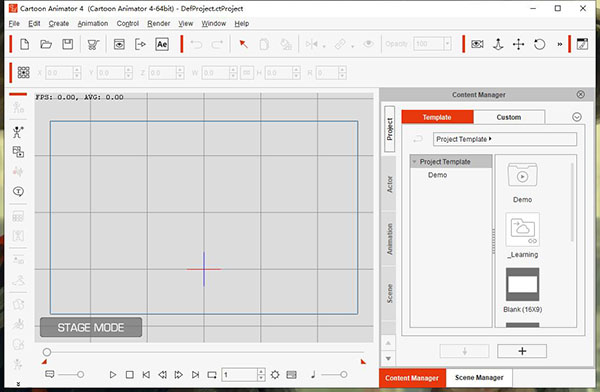
Task: Toggle camera record mode icon
Action: [x=477, y=44]
